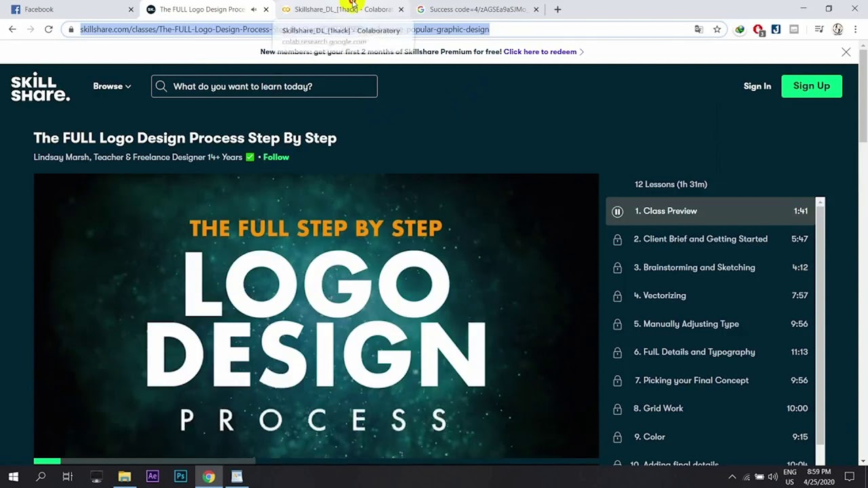Switch to the Skillshare_DL Colaboratory tab
868x488 pixels.
(x=343, y=9)
